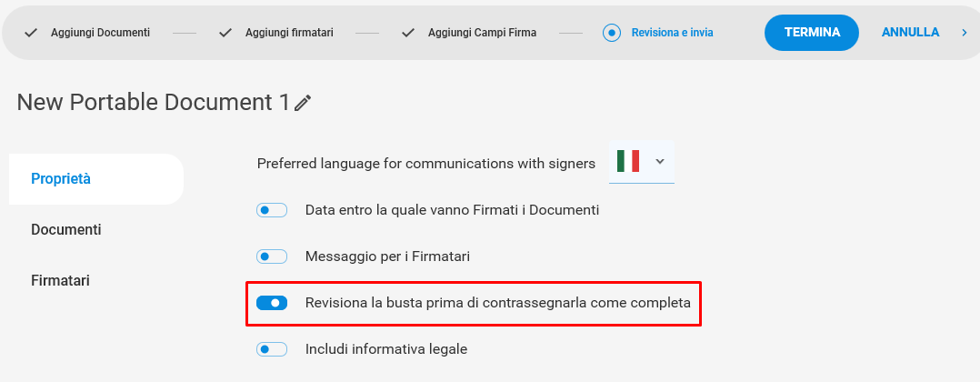
Task: Click the ANNULLA link
Action: click(910, 33)
